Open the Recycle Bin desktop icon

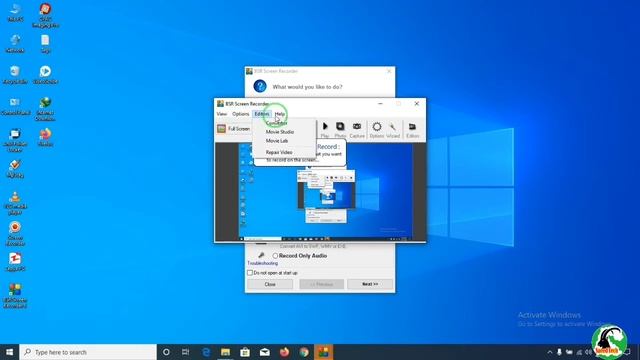15,75
